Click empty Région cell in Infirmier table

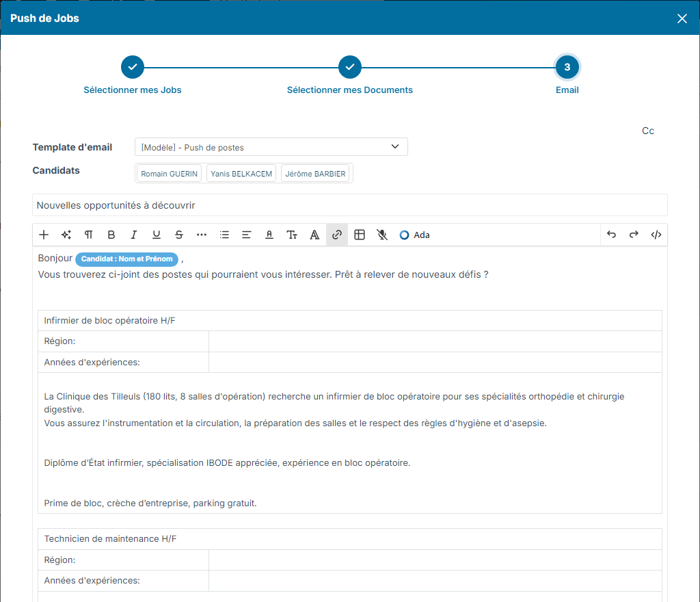coord(435,341)
